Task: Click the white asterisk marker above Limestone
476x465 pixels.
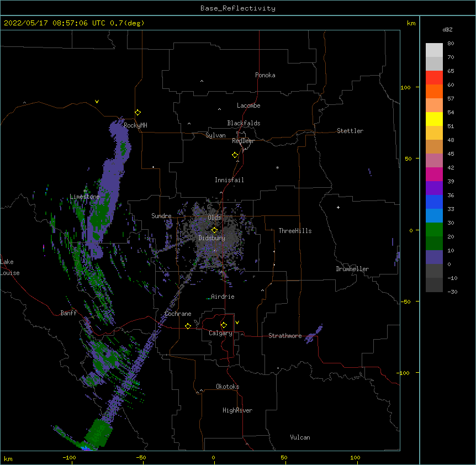Action: (85, 191)
